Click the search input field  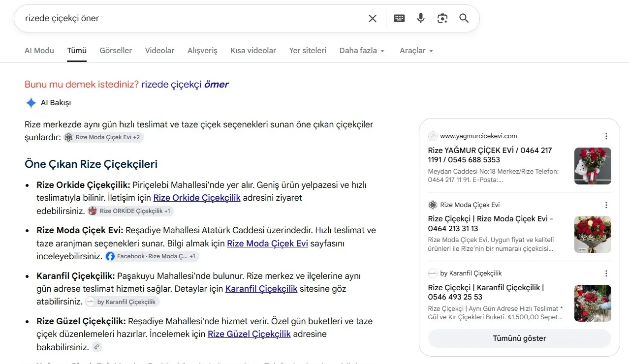click(192, 18)
